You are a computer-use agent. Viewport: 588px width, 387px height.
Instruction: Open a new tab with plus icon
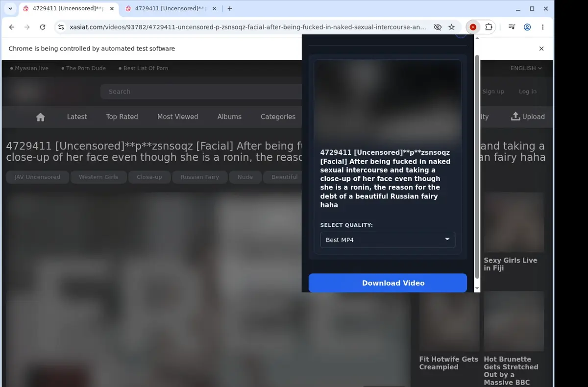(x=230, y=8)
